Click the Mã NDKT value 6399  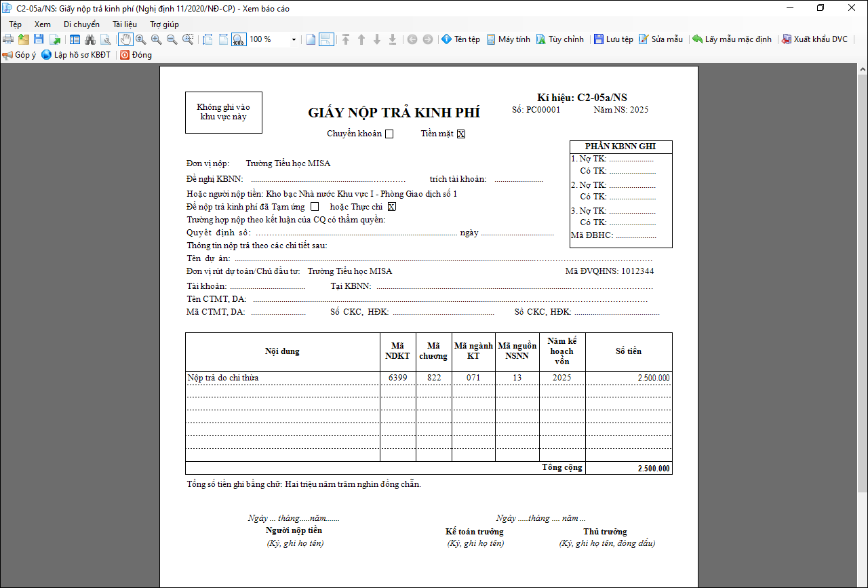pos(398,378)
